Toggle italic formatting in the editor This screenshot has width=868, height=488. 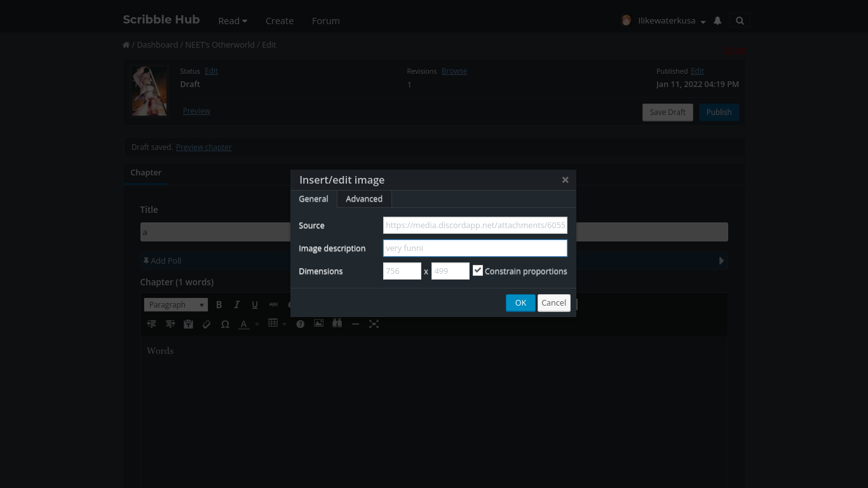[236, 304]
